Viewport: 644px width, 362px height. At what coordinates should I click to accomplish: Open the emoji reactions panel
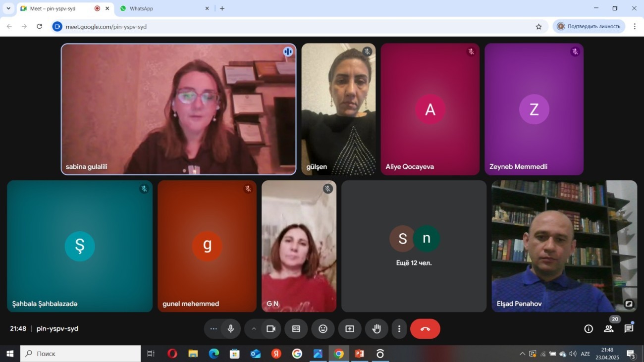pyautogui.click(x=323, y=329)
